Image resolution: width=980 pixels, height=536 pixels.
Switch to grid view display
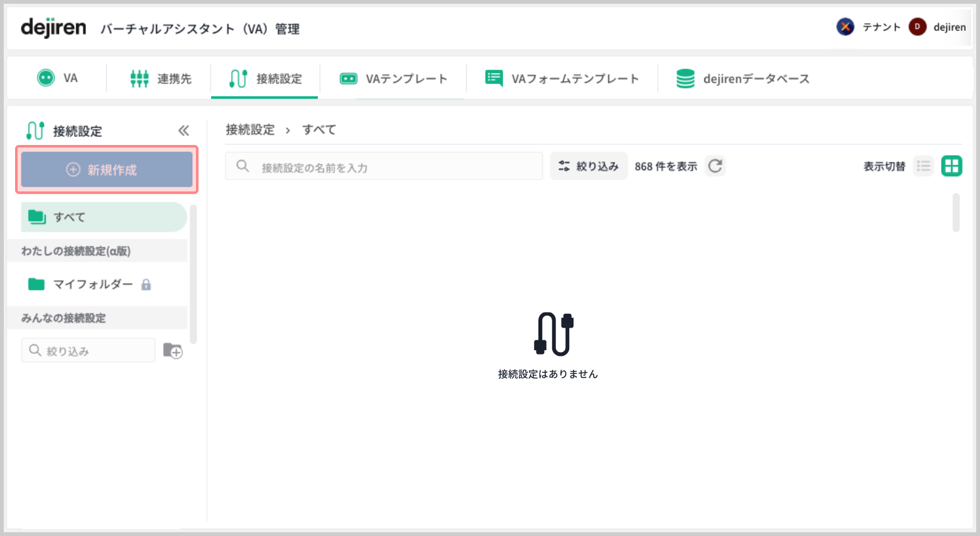pos(951,166)
